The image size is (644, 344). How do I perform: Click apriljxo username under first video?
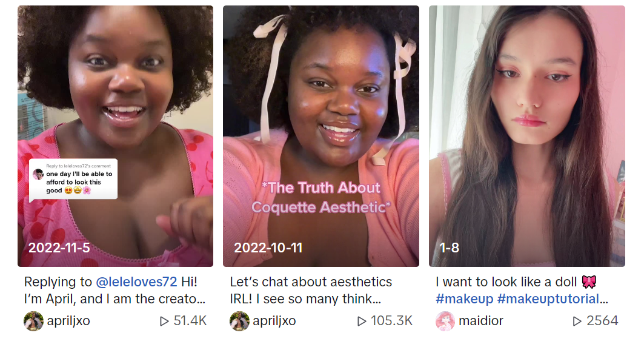pyautogui.click(x=68, y=321)
